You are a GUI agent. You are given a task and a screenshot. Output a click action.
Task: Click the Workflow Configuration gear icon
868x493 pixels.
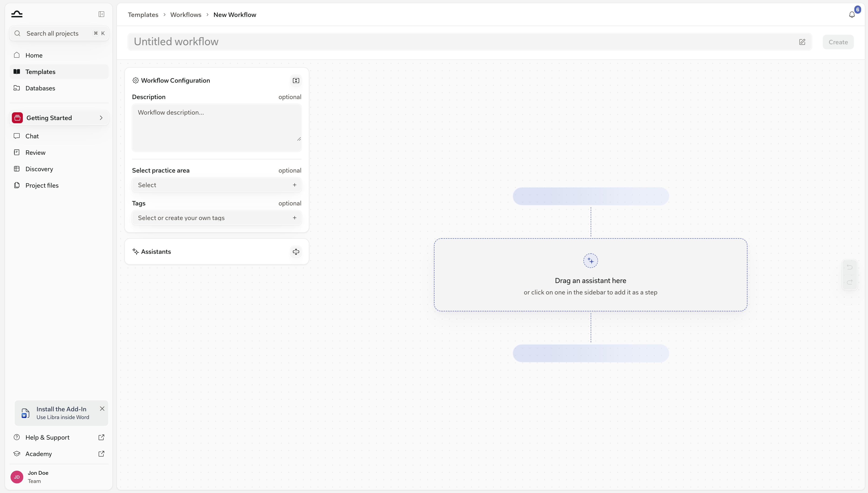(135, 80)
